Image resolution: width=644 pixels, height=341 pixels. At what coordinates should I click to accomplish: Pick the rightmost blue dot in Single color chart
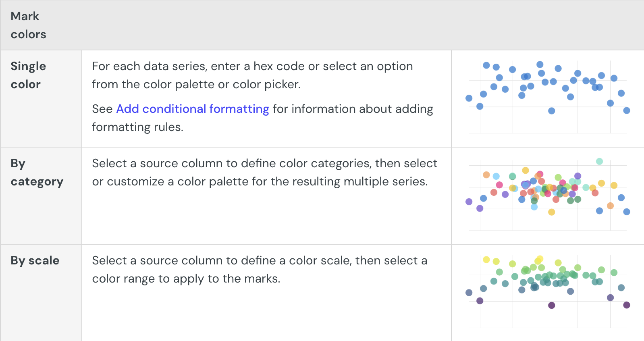tap(626, 110)
